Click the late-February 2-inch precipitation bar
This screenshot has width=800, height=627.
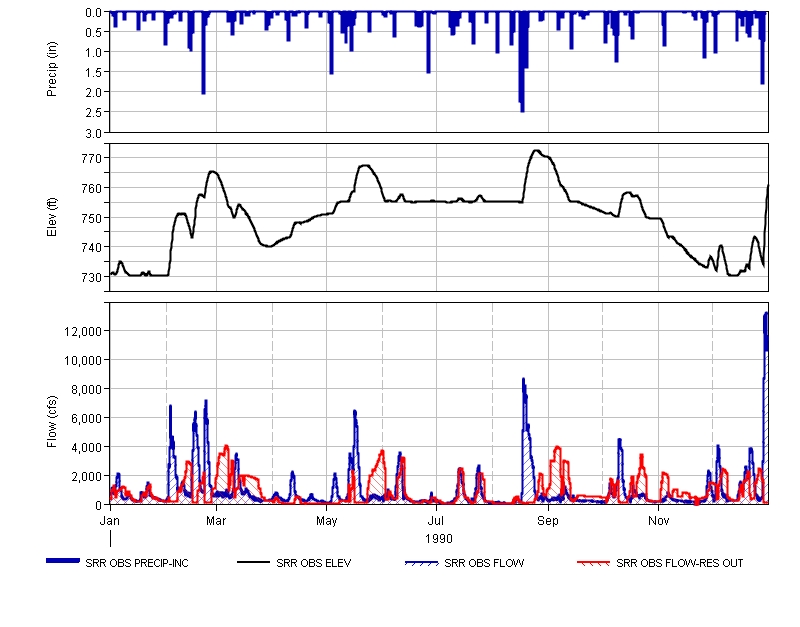tap(203, 53)
